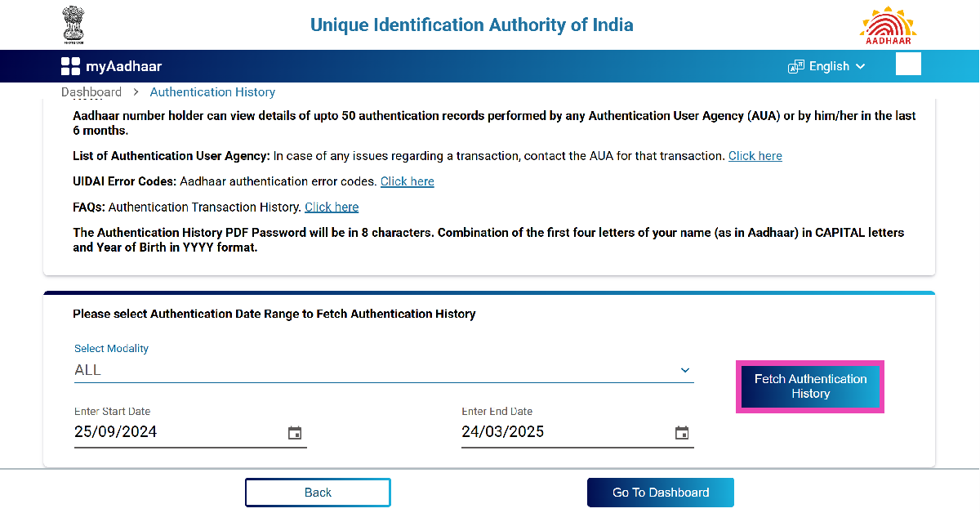
Task: Select Authentication History breadcrumb
Action: pyautogui.click(x=212, y=92)
